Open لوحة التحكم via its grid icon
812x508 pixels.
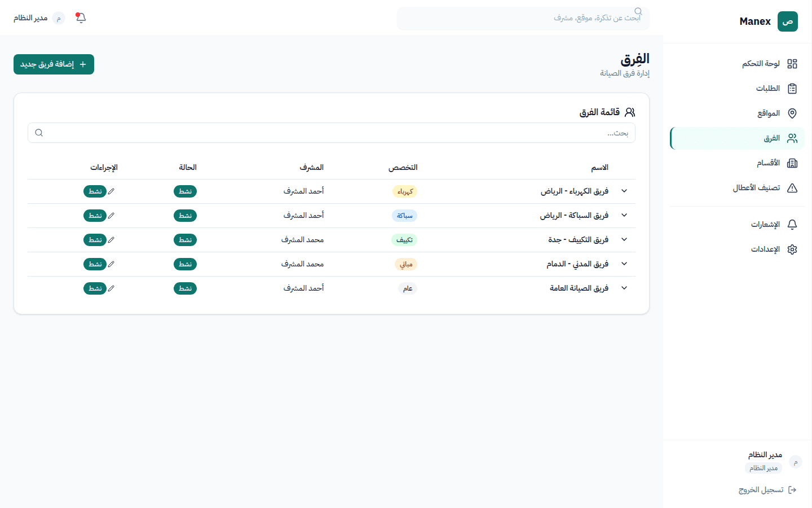click(x=792, y=64)
